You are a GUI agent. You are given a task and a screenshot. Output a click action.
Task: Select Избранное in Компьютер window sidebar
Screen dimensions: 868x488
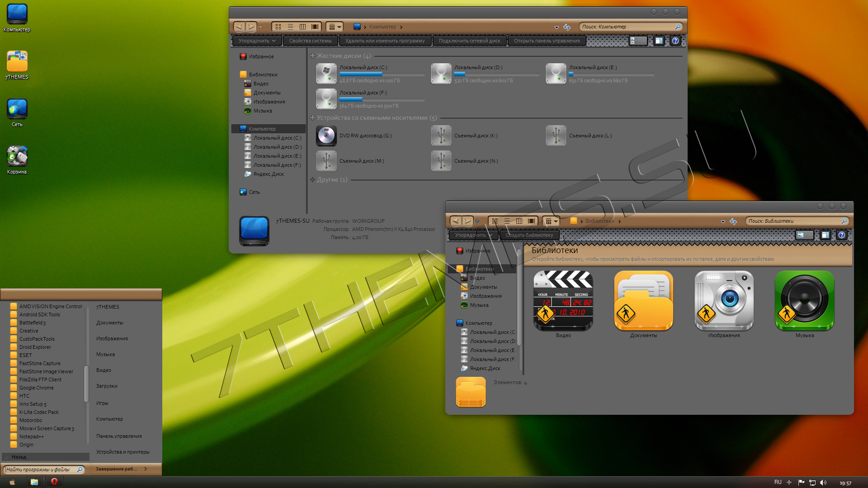(257, 56)
